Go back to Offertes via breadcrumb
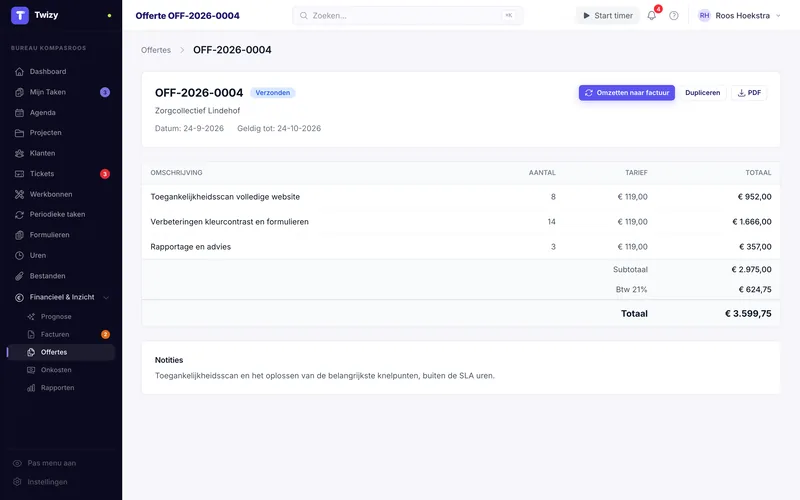The image size is (800, 500). pyautogui.click(x=156, y=50)
